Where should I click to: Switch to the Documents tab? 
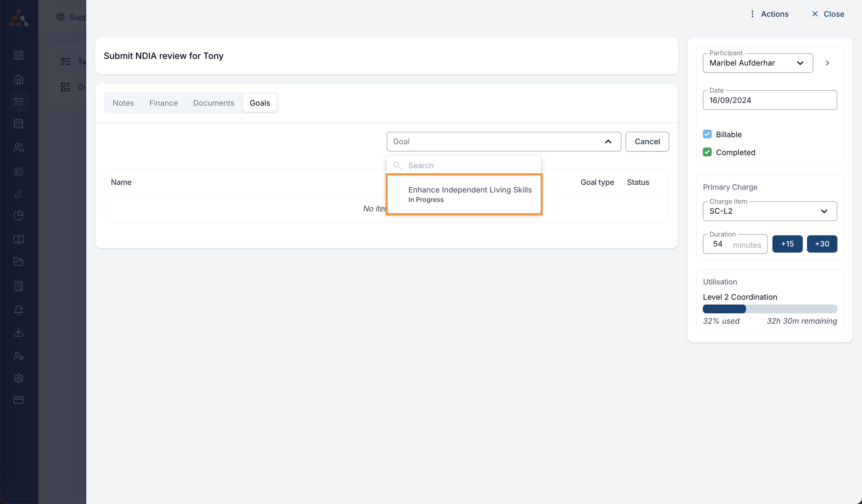pos(214,103)
